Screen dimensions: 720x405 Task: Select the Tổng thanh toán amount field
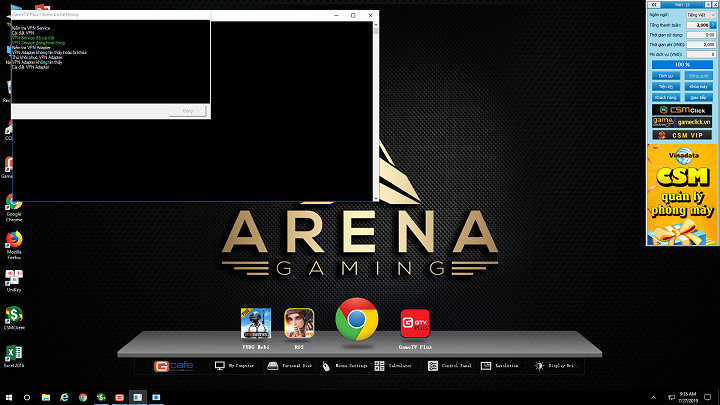pyautogui.click(x=698, y=25)
